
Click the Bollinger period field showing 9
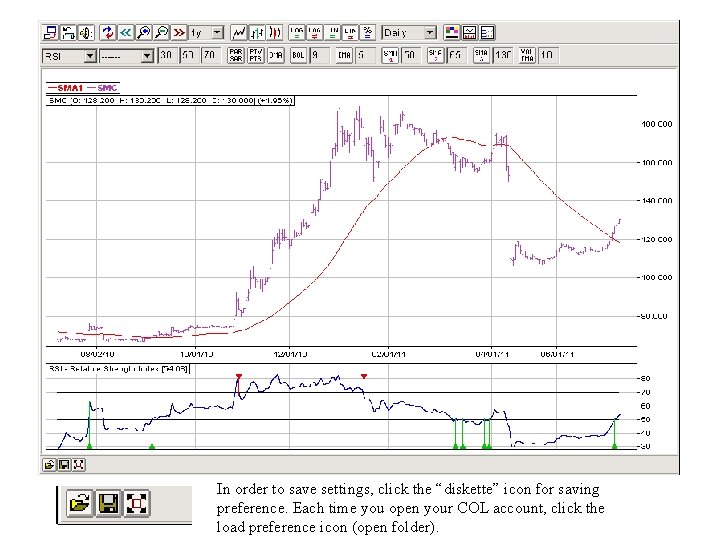[319, 55]
